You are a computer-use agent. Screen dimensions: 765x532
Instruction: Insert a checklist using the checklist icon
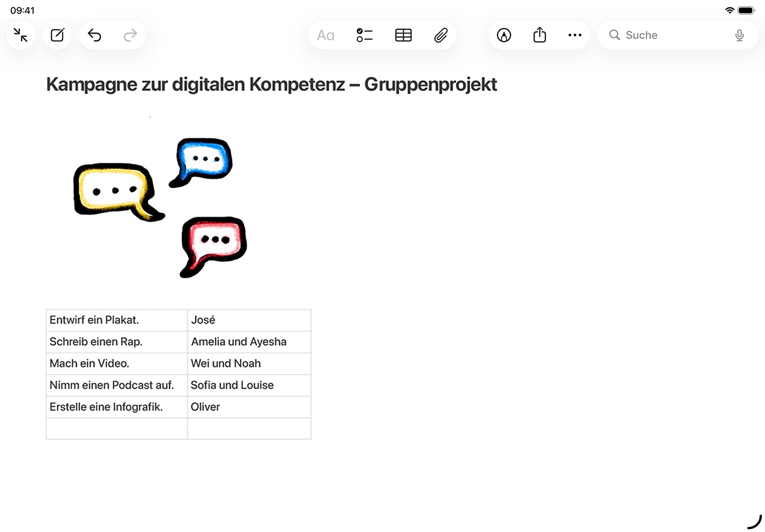(364, 35)
